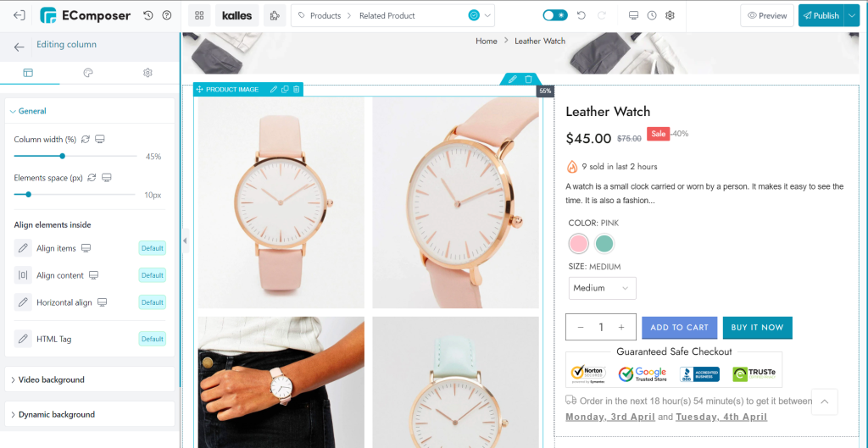Expand the Video background section
This screenshot has height=448, width=868.
(x=90, y=380)
